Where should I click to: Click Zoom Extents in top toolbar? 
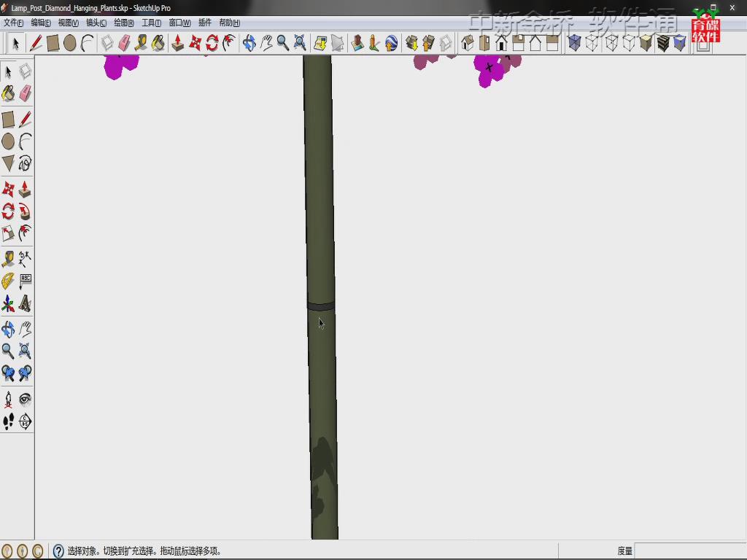(300, 43)
